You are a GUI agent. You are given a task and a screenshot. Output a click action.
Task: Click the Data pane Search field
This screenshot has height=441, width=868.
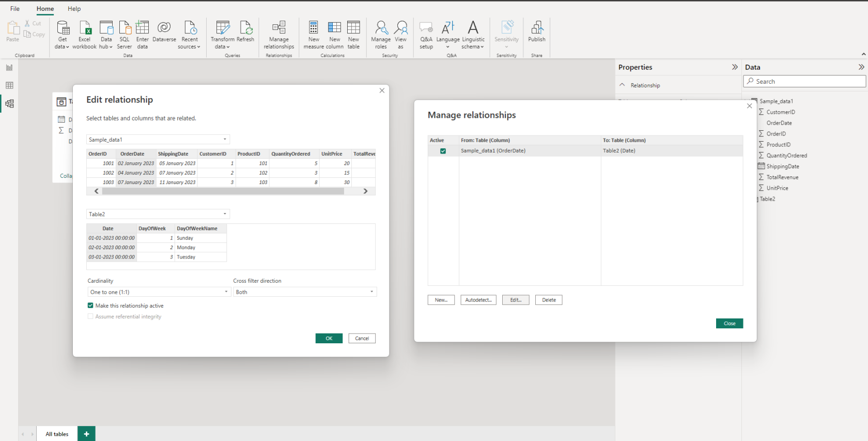(804, 81)
